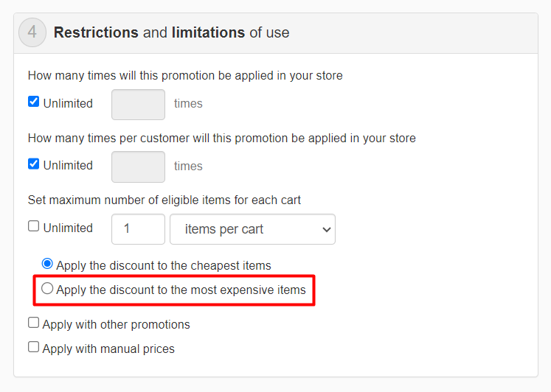This screenshot has height=392, width=551.
Task: Click the Unlimited label for per-customer uses
Action: pos(68,166)
